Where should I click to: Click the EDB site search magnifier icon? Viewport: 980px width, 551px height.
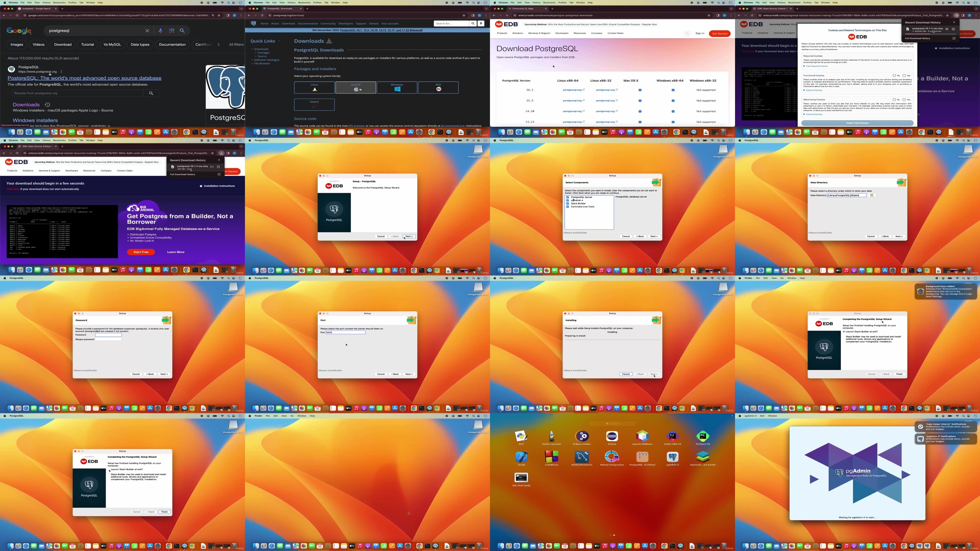pyautogui.click(x=688, y=33)
